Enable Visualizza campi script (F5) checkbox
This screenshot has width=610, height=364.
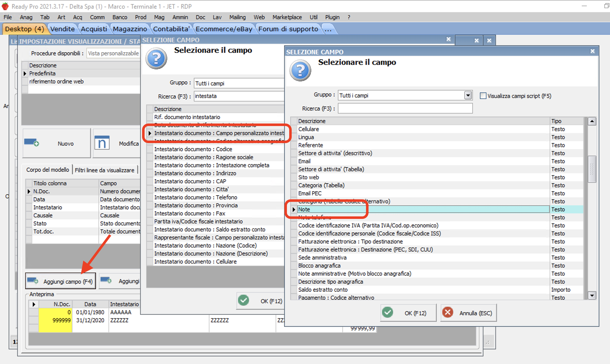tap(483, 96)
